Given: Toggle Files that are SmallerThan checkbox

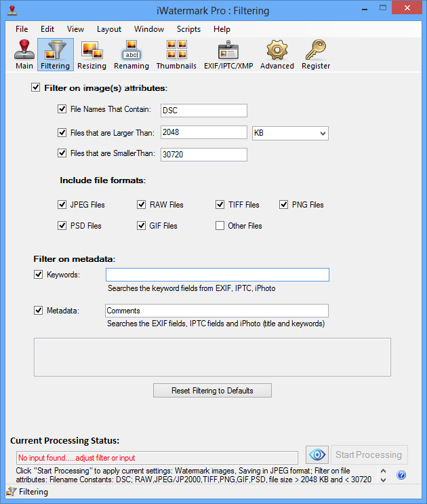Looking at the screenshot, I should (62, 153).
